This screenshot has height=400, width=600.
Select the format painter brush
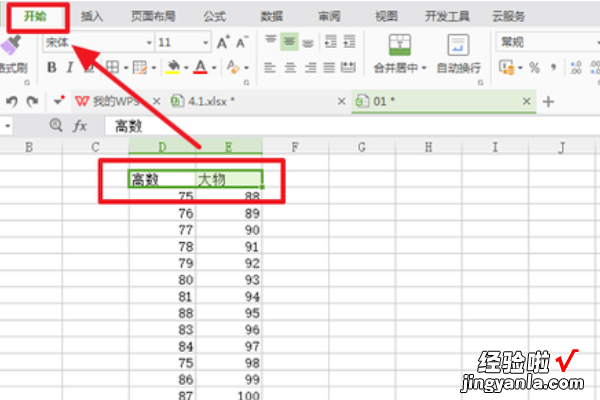[x=10, y=46]
